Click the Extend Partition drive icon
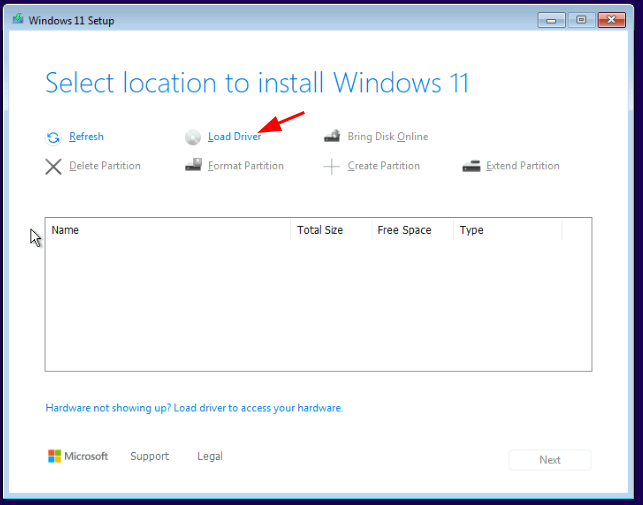The width and height of the screenshot is (643, 505). [471, 166]
